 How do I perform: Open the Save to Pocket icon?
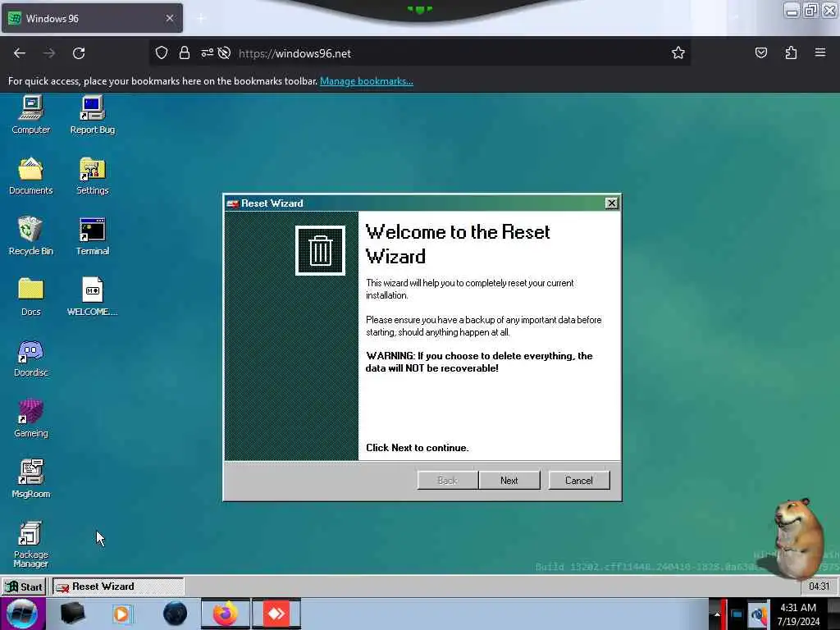point(761,53)
